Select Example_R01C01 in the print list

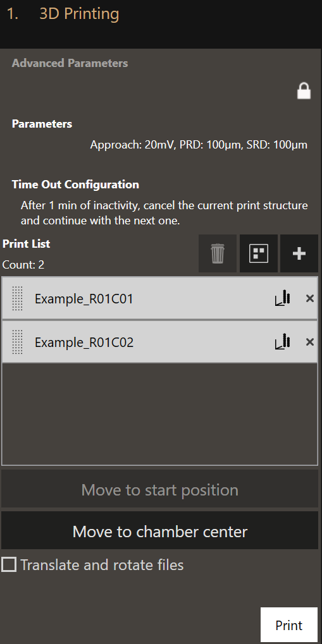tap(159, 298)
